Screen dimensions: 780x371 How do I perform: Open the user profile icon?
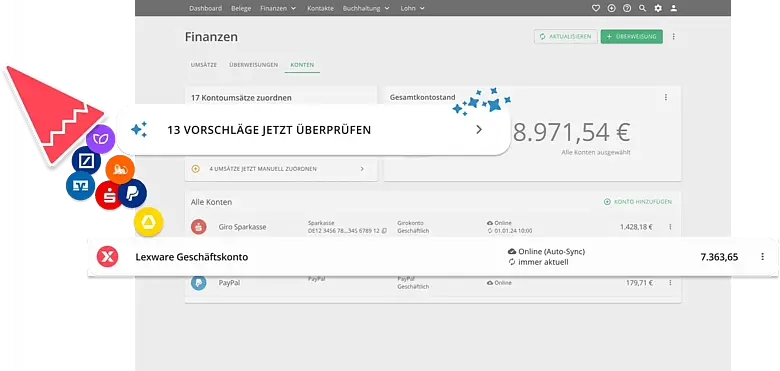674,8
